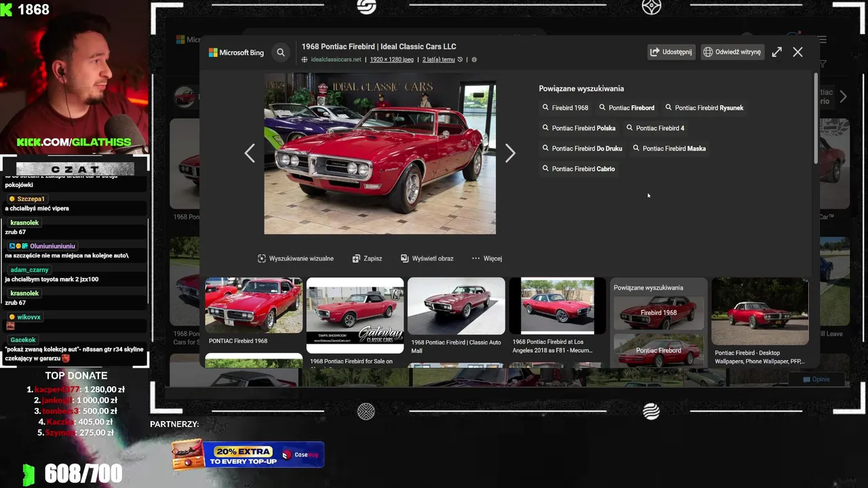Open the Więcej more options menu
Image resolution: width=868 pixels, height=488 pixels.
click(487, 258)
